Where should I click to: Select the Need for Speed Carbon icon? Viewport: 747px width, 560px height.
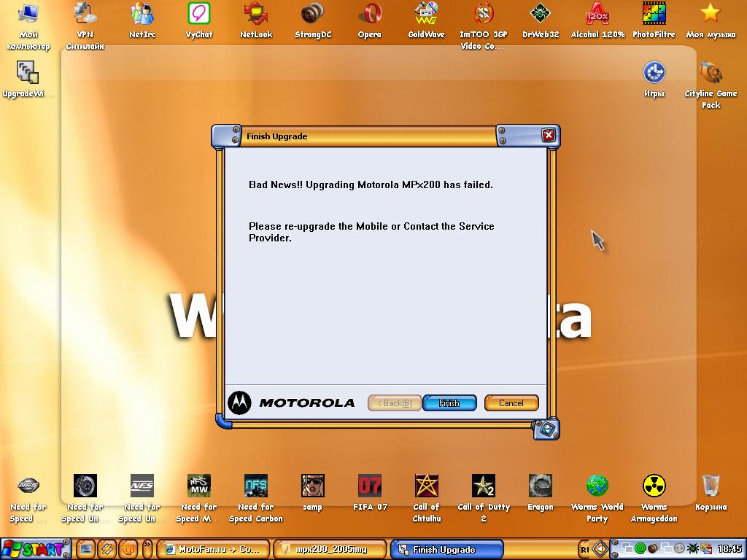256,498
